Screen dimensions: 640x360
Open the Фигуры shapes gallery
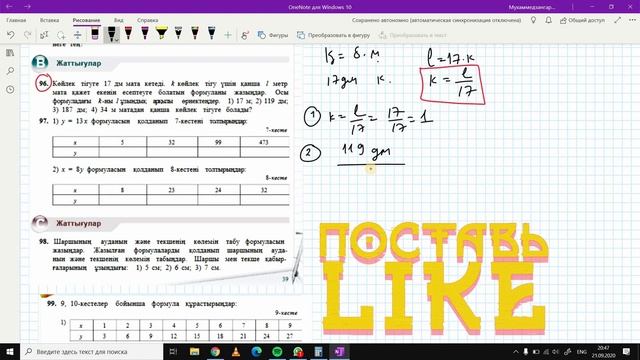[273, 36]
